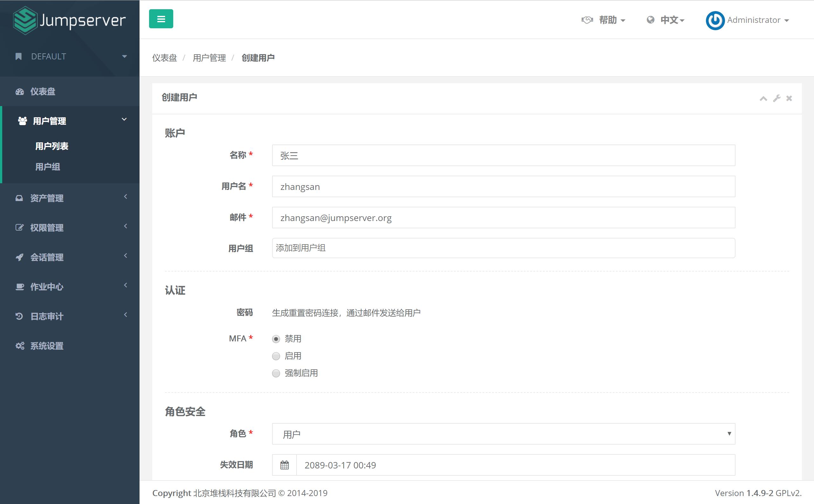The height and width of the screenshot is (504, 814).
Task: Click the gears icon for 系统设置
Action: tap(20, 346)
